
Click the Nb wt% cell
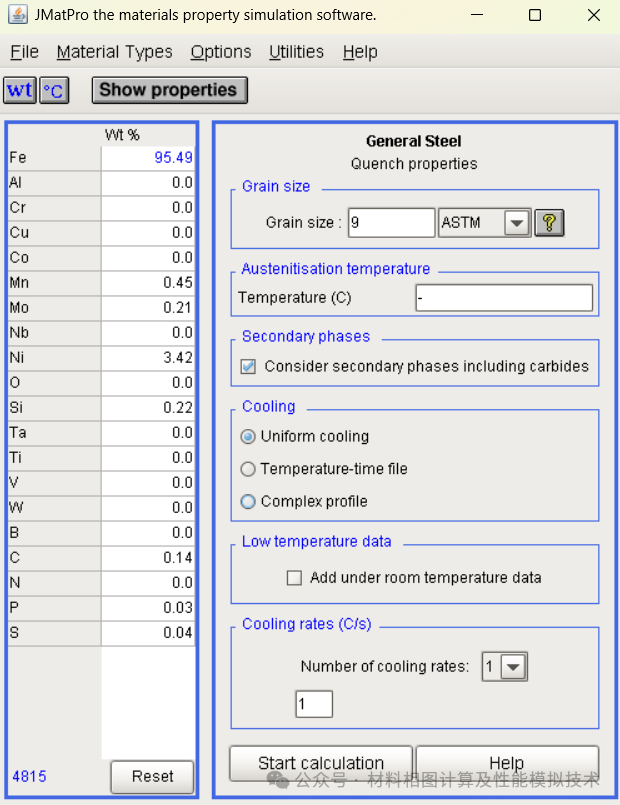click(x=148, y=333)
